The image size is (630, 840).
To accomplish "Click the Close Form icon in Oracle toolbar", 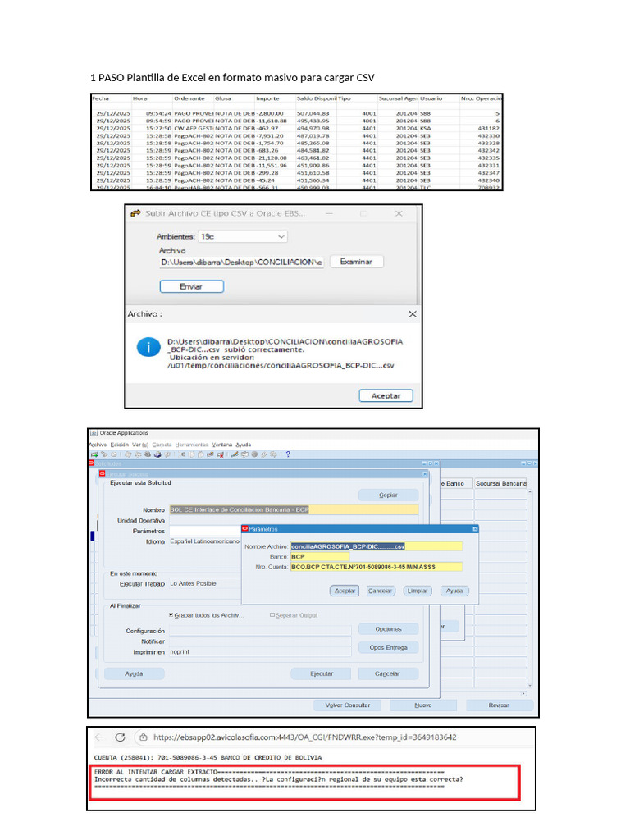I will tap(167, 454).
